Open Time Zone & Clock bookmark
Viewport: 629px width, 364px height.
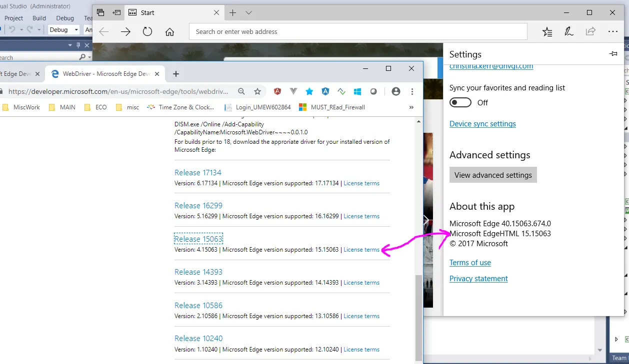(x=181, y=107)
